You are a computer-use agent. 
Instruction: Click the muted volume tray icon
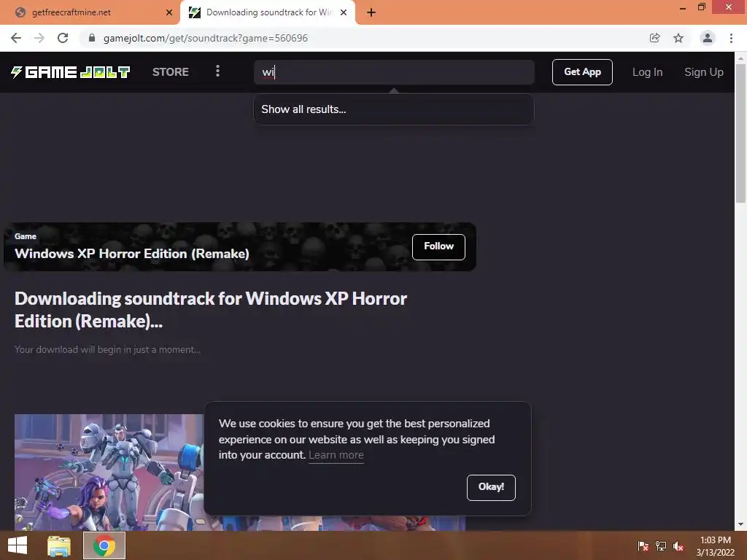click(x=678, y=546)
